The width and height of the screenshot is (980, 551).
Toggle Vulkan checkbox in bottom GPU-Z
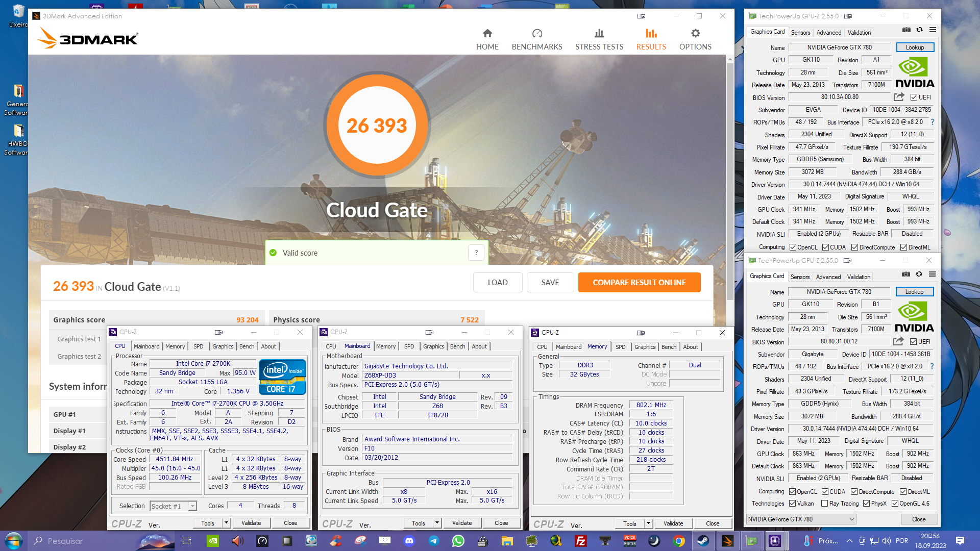(x=792, y=504)
